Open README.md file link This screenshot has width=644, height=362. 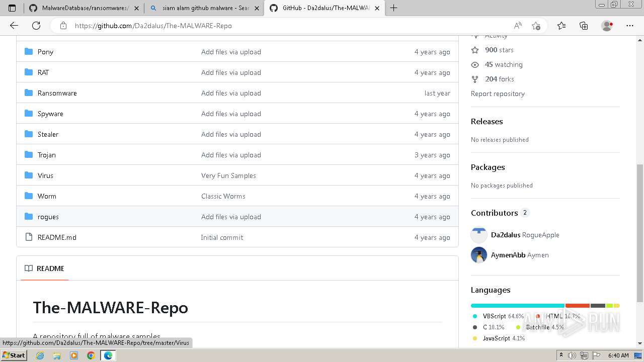(57, 237)
